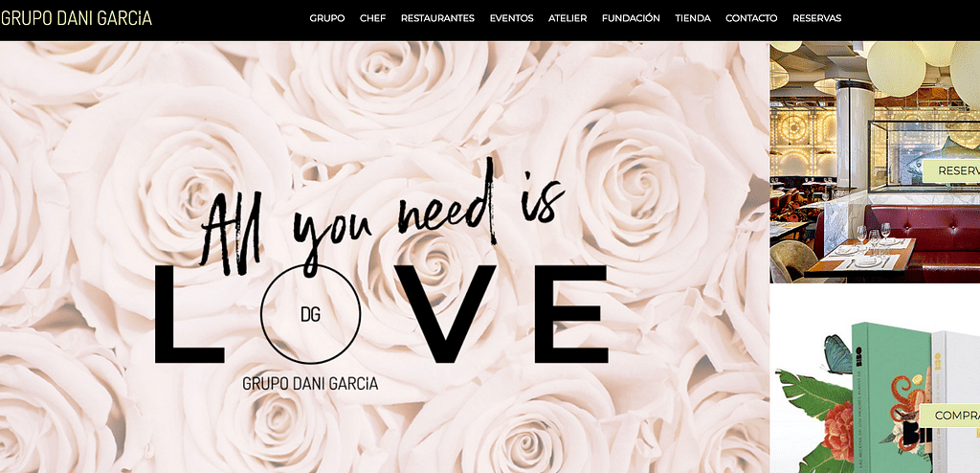Click the 'All you need is' handwritten text
This screenshot has width=980, height=473.
pyautogui.click(x=383, y=215)
